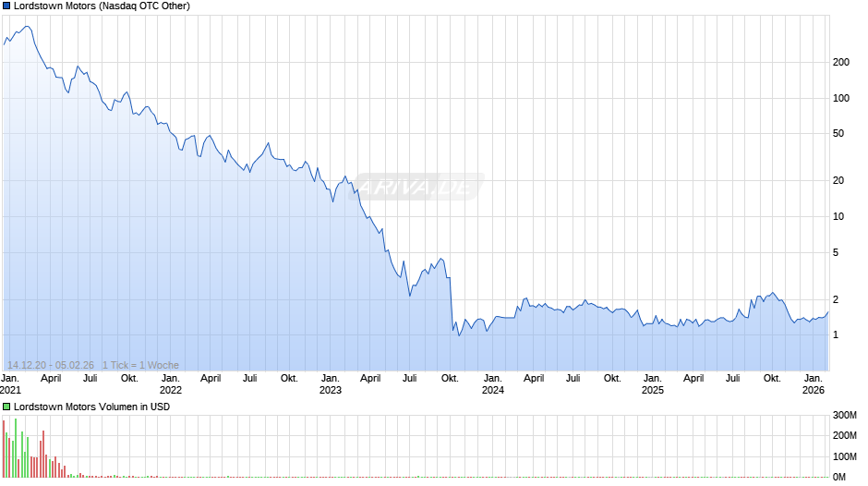Viewport: 868px width, 486px height.
Task: Click the price axis label '10'
Action: (x=838, y=217)
